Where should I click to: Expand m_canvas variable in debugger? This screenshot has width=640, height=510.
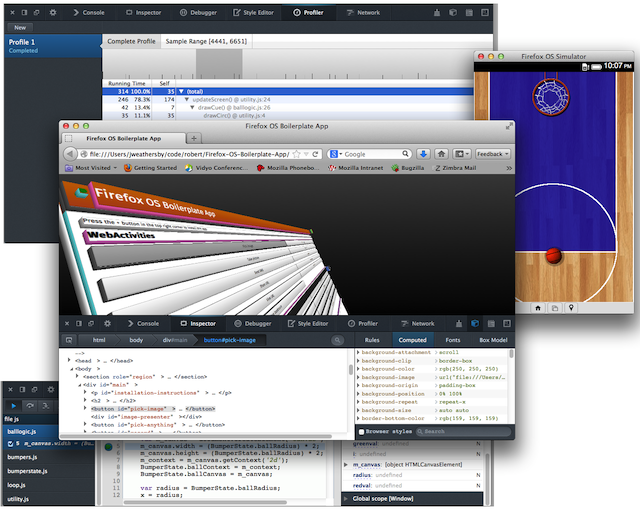[x=346, y=464]
